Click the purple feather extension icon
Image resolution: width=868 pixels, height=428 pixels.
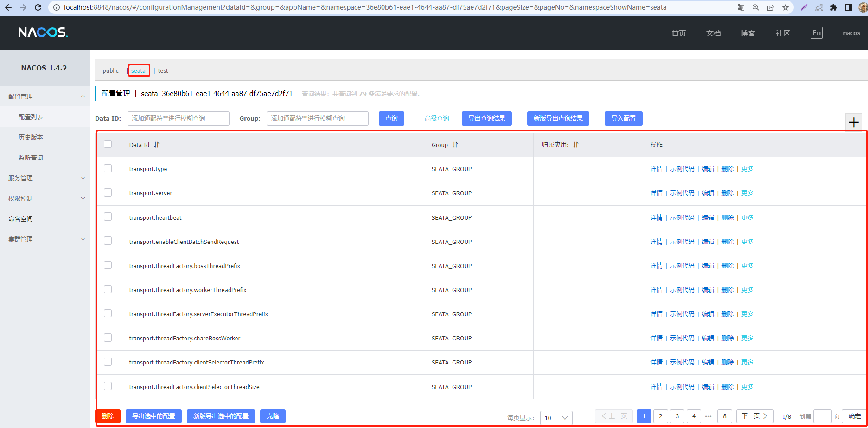(x=804, y=7)
